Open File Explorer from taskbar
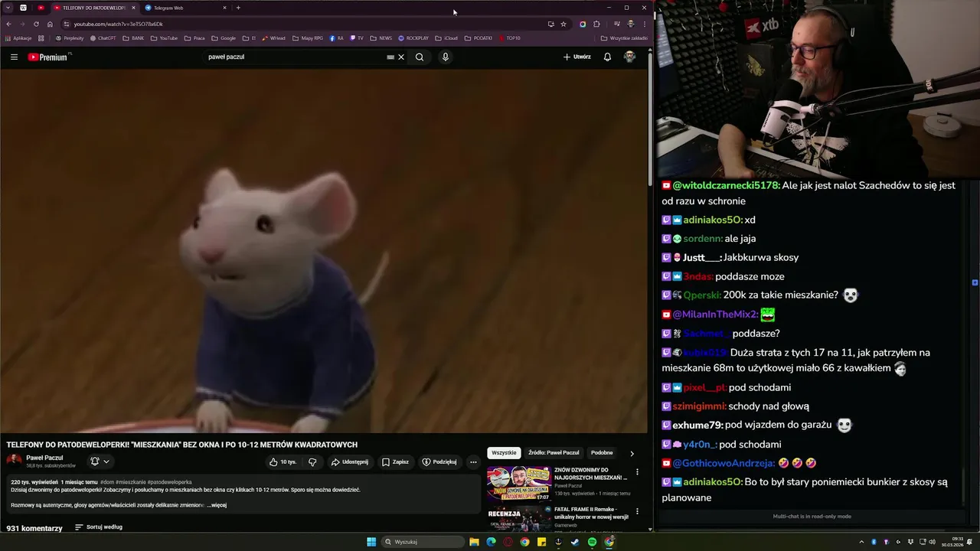The image size is (980, 551). (474, 542)
